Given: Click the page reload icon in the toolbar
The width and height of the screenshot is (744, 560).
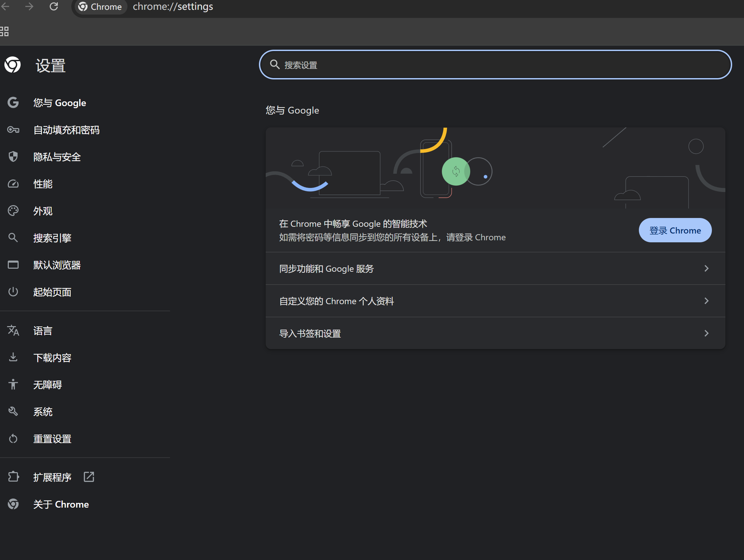Looking at the screenshot, I should [x=54, y=6].
